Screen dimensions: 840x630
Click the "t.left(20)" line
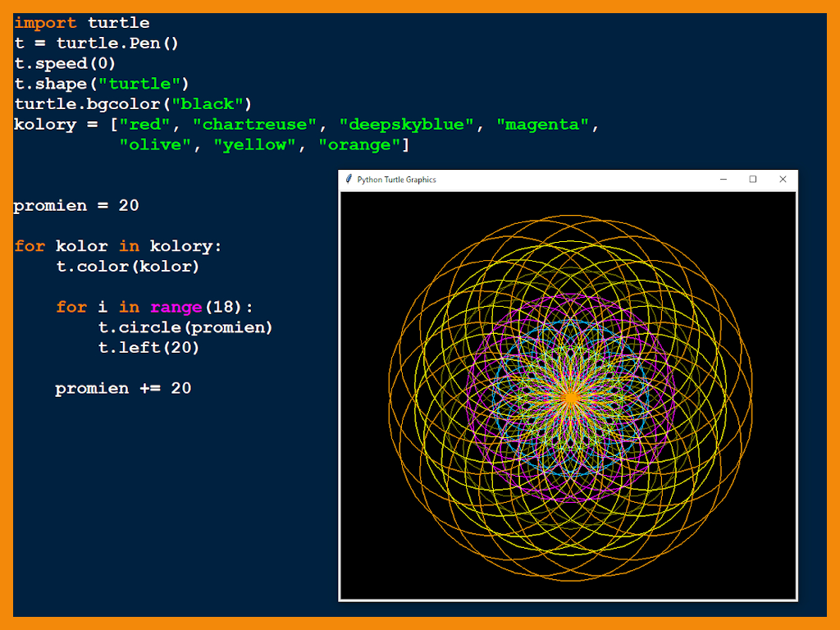click(x=148, y=348)
